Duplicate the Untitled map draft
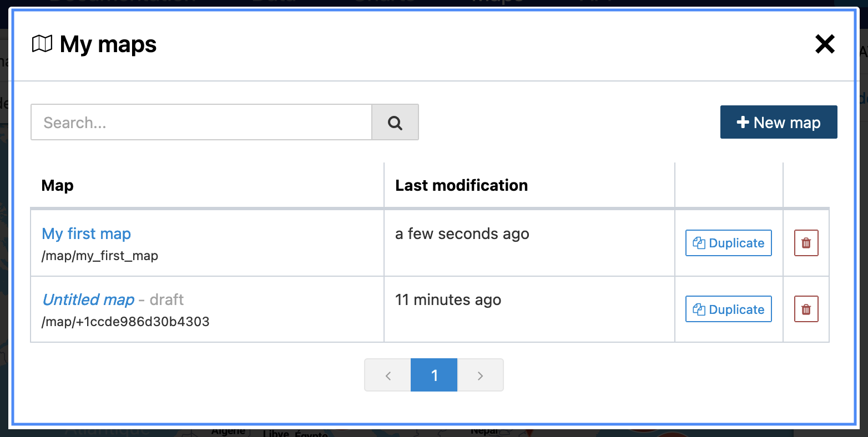868x437 pixels. coord(728,309)
